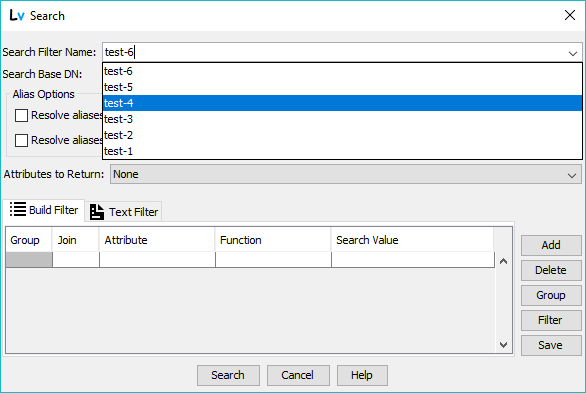This screenshot has width=586, height=393.
Task: Click the Text Filter document icon
Action: point(97,212)
